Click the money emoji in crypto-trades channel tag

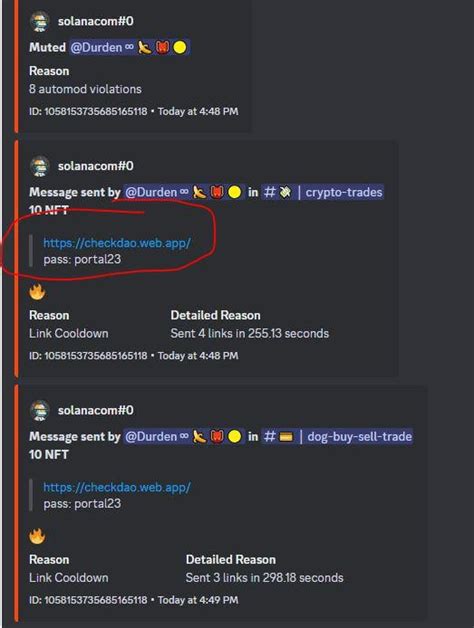285,192
